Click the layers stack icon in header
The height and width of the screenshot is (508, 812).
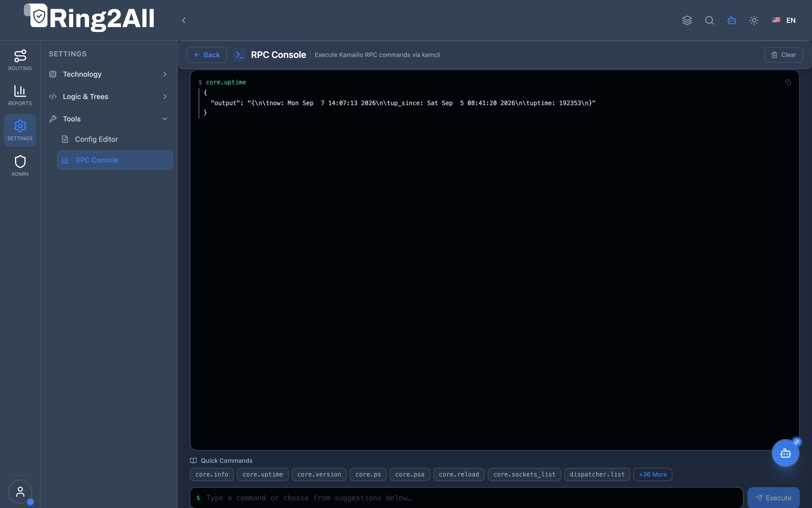pyautogui.click(x=687, y=21)
